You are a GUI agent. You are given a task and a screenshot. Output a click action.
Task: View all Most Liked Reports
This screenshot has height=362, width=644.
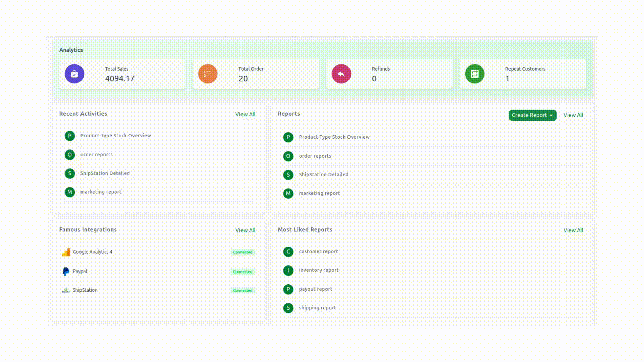point(573,230)
